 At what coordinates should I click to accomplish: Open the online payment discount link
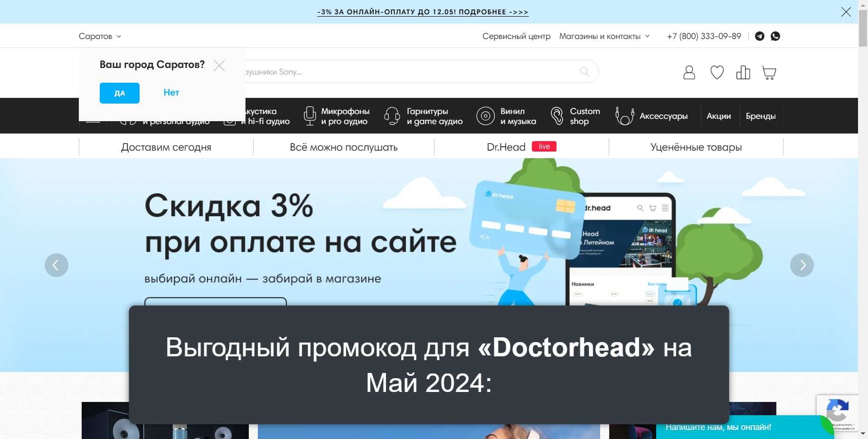[x=423, y=12]
